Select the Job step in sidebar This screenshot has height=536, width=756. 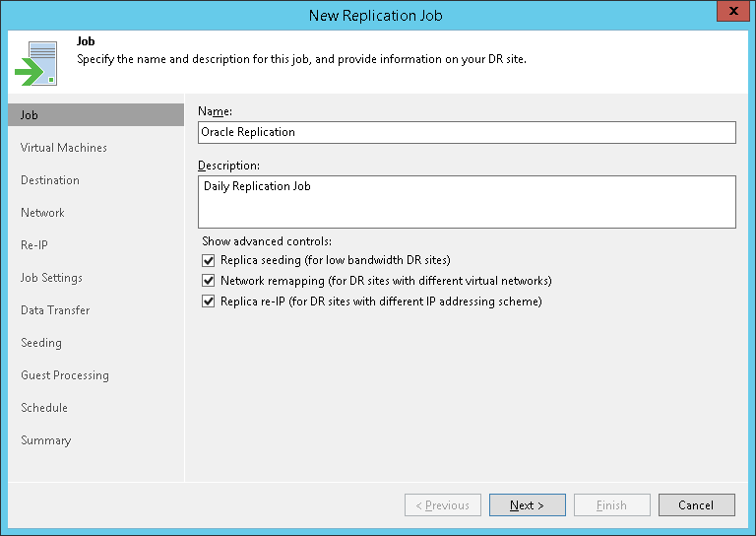point(30,115)
